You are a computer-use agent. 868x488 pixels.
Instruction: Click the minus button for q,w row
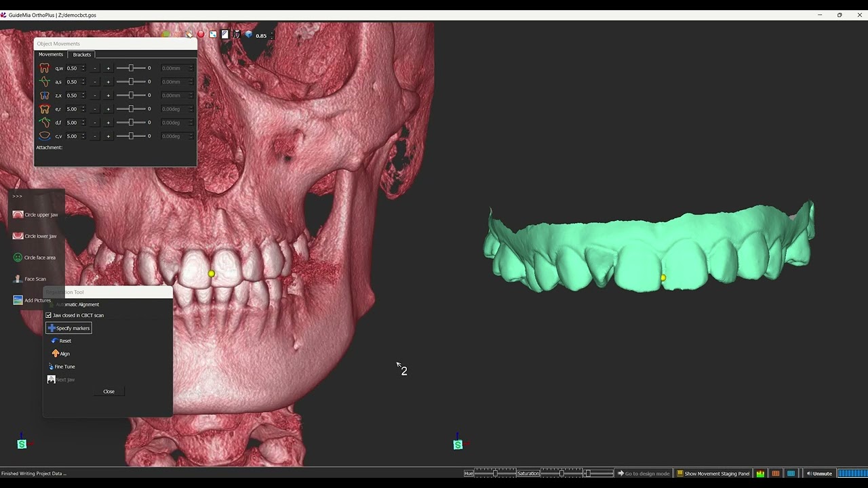coord(95,68)
